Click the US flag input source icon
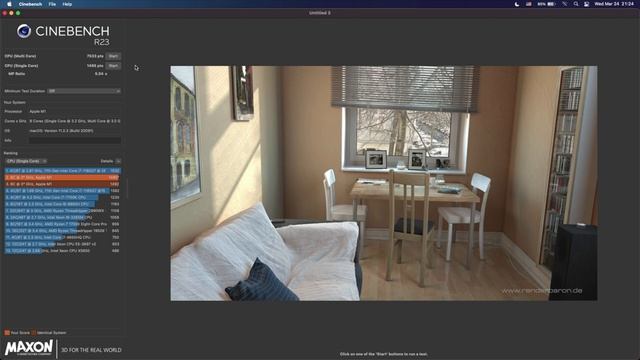The height and width of the screenshot is (360, 640). point(529,4)
